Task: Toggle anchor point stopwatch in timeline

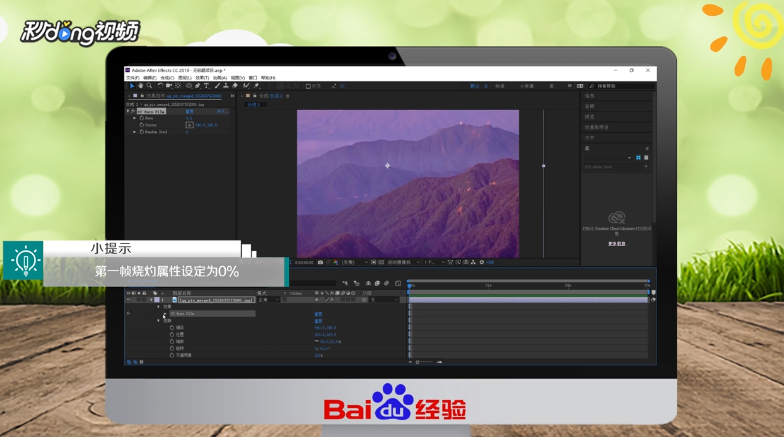Action: (172, 328)
